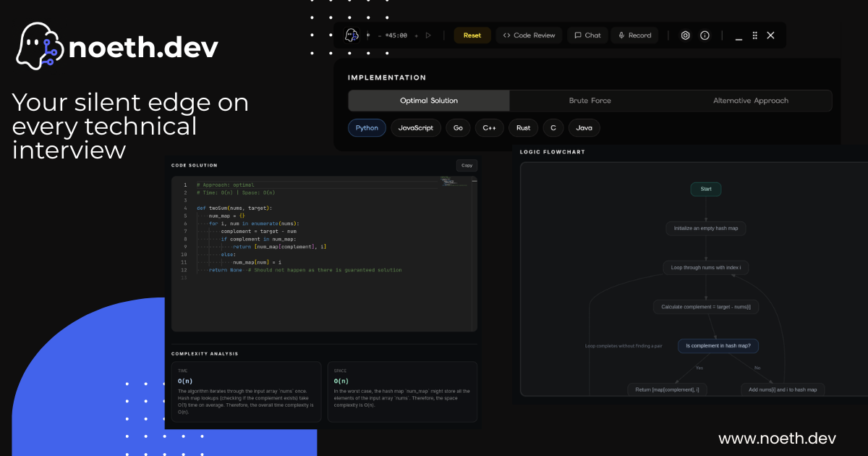Choose JavaScript as the language
Image resolution: width=868 pixels, height=456 pixels.
point(416,127)
